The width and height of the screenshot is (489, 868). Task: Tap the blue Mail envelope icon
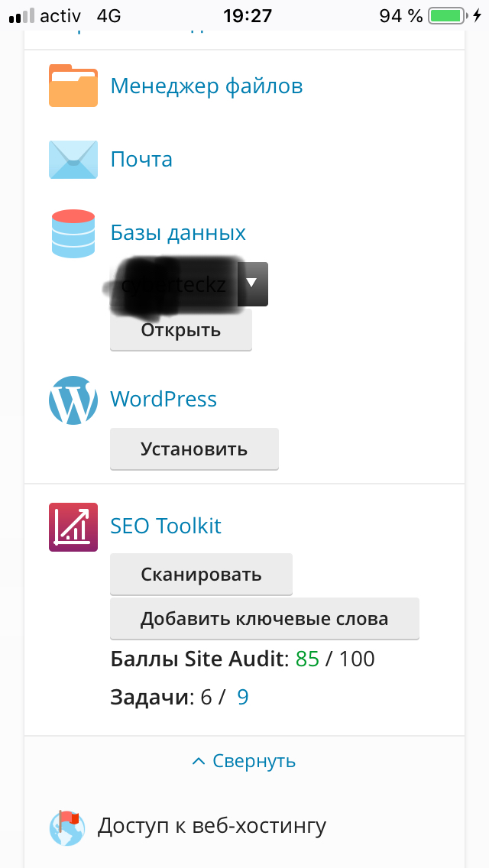(73, 160)
